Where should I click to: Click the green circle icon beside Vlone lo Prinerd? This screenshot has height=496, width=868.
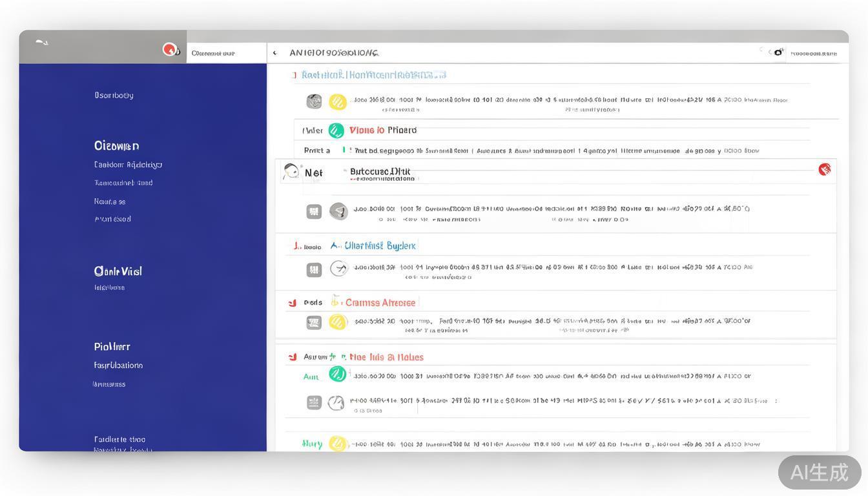point(336,130)
